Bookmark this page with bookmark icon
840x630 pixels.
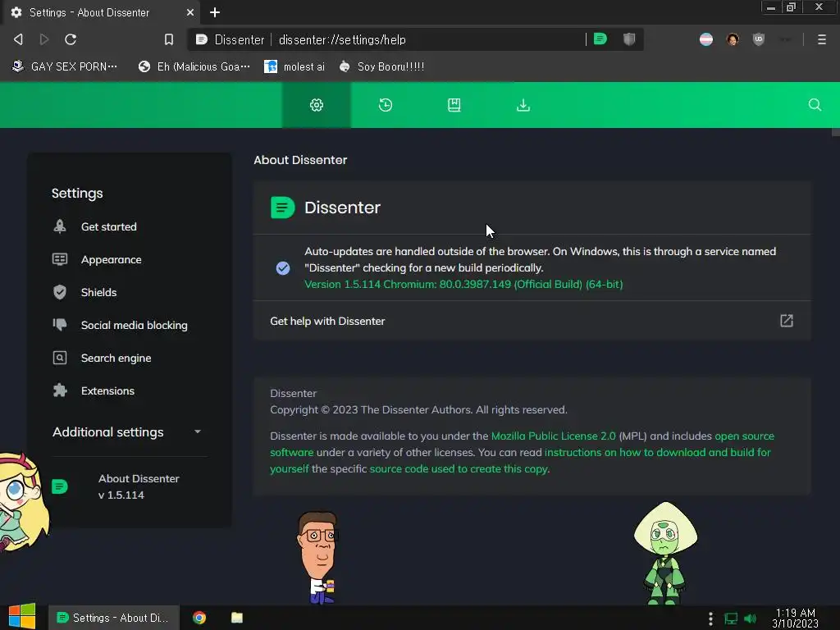(169, 39)
